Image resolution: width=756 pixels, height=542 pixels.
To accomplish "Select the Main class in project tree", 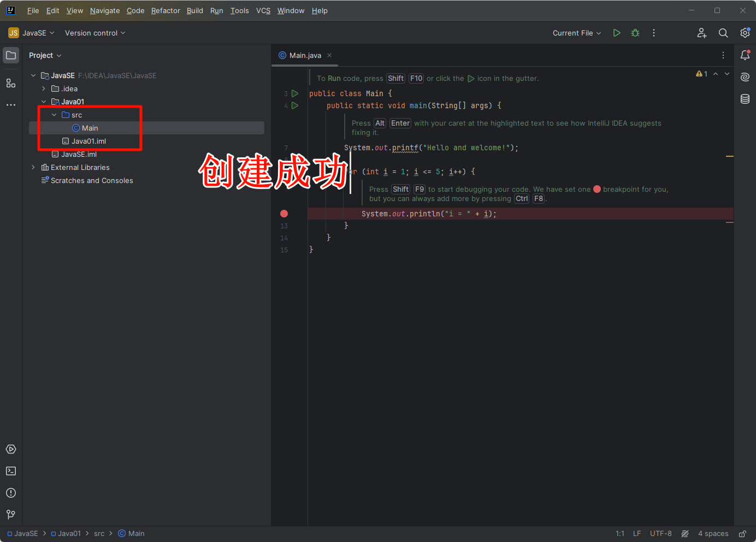I will [146, 128].
